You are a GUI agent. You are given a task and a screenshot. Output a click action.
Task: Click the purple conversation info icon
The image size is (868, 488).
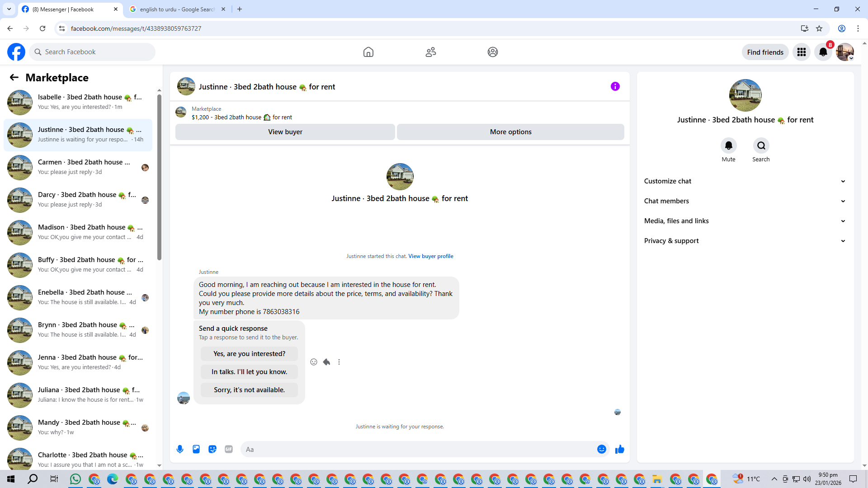[x=615, y=86]
